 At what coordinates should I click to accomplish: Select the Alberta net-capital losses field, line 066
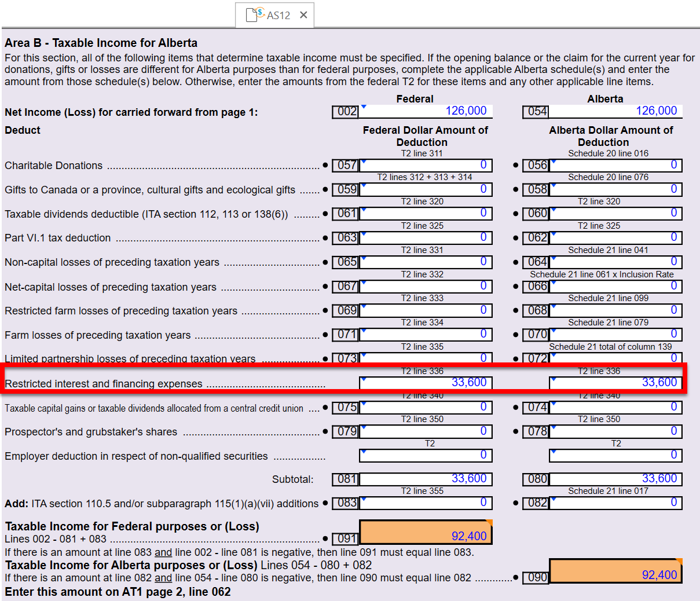615,286
